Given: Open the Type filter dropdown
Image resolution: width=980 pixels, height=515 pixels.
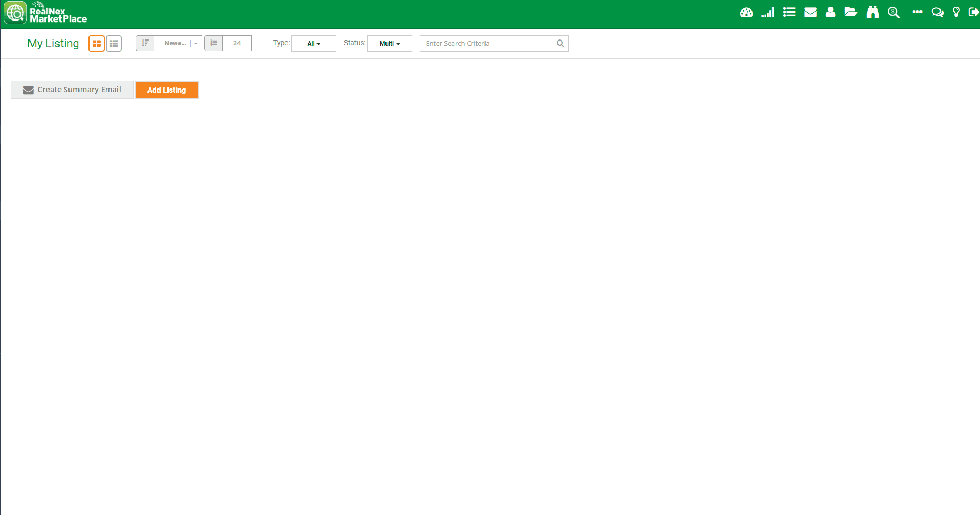Looking at the screenshot, I should 313,44.
